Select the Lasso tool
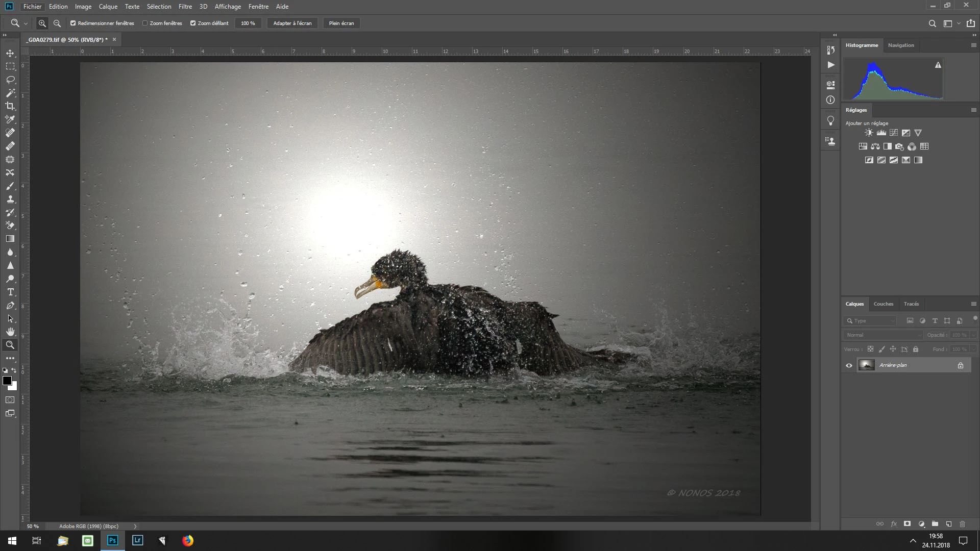The height and width of the screenshot is (551, 980). [10, 80]
